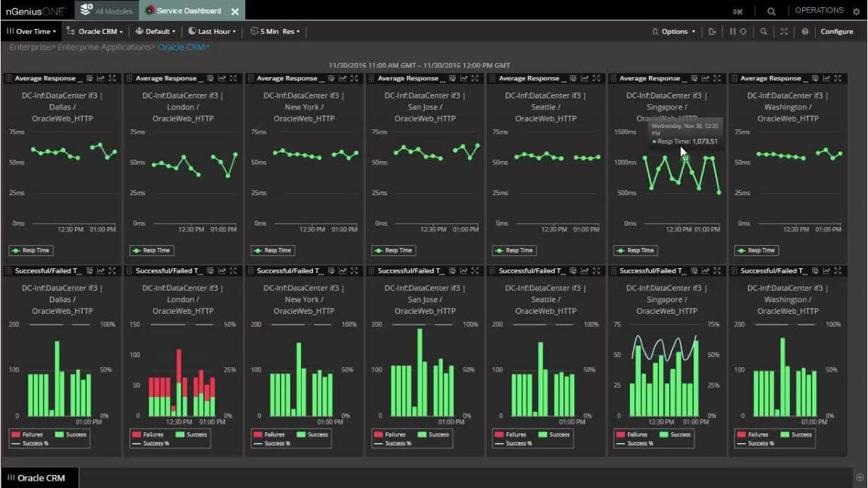This screenshot has height=488, width=868.
Task: Click the refresh icon next to pause
Action: (x=744, y=32)
